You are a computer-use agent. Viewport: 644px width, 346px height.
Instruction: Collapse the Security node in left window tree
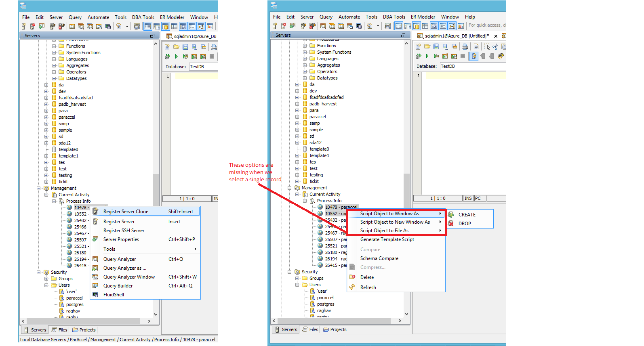click(x=39, y=272)
